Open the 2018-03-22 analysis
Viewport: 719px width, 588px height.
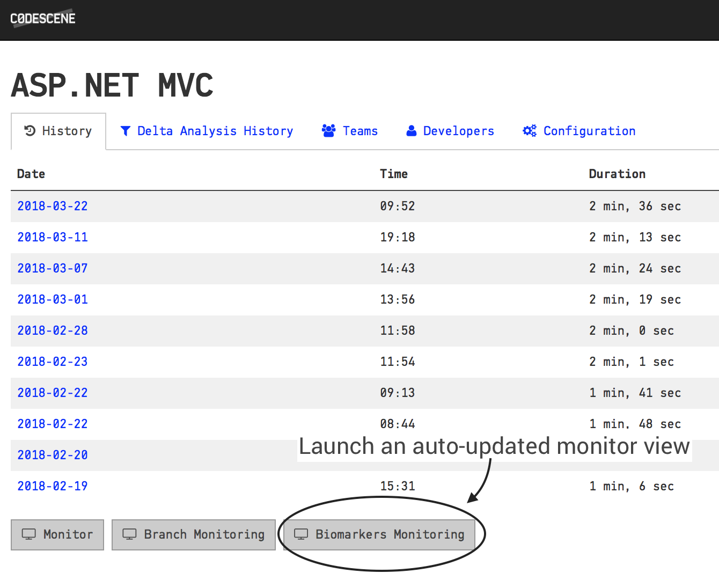click(53, 206)
